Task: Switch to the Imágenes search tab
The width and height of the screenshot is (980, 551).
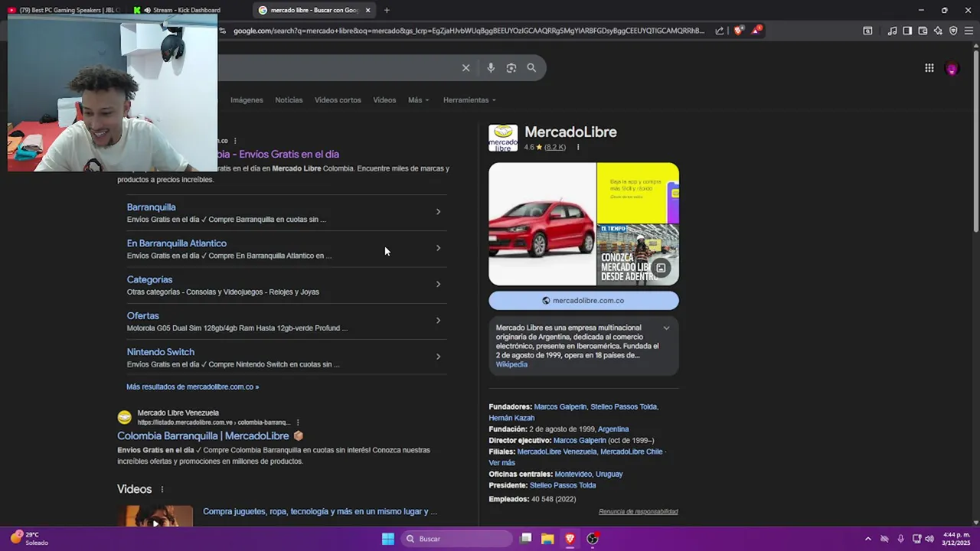Action: [247, 100]
